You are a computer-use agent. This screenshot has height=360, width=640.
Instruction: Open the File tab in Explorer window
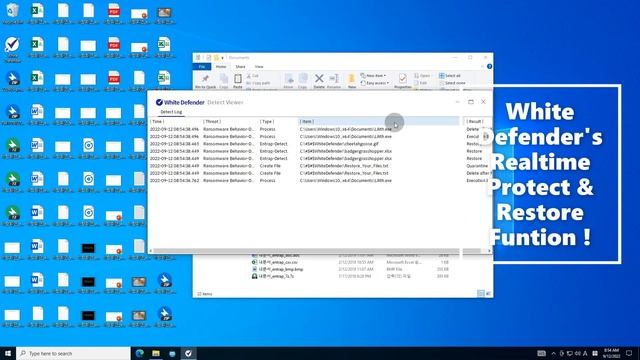click(x=202, y=67)
